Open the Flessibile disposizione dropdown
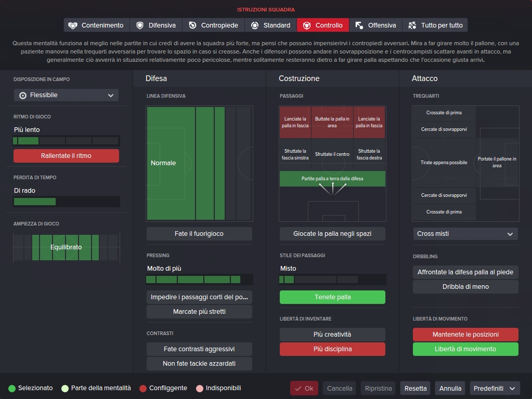This screenshot has width=532, height=399. (x=66, y=95)
